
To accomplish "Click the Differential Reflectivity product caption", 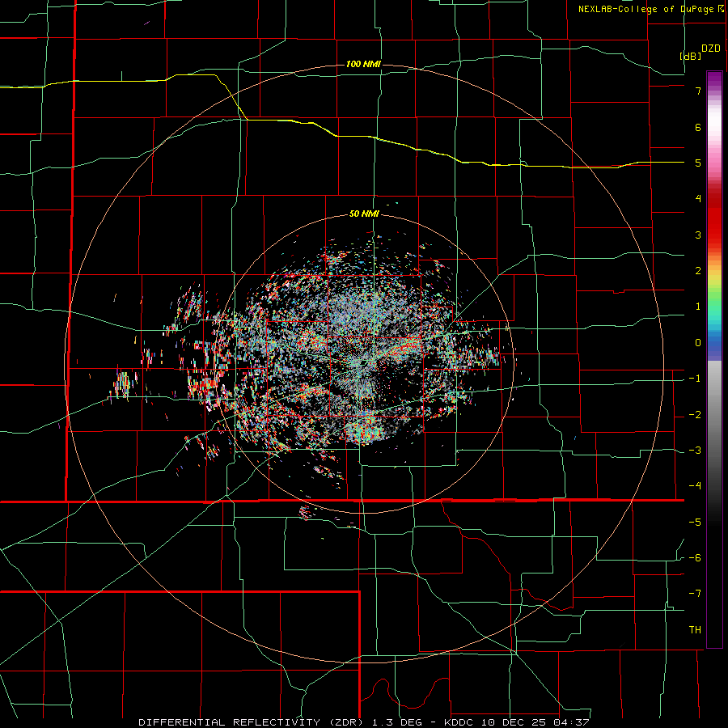I will 363,722.
